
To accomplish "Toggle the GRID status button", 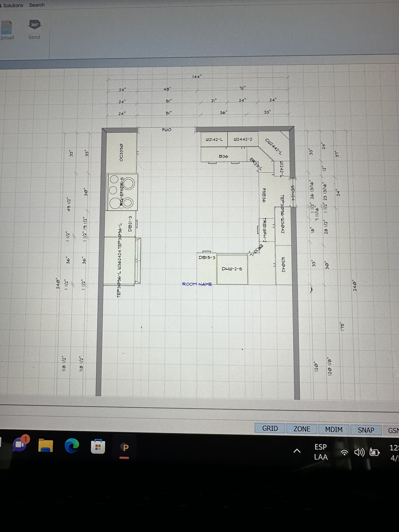I will pos(270,428).
